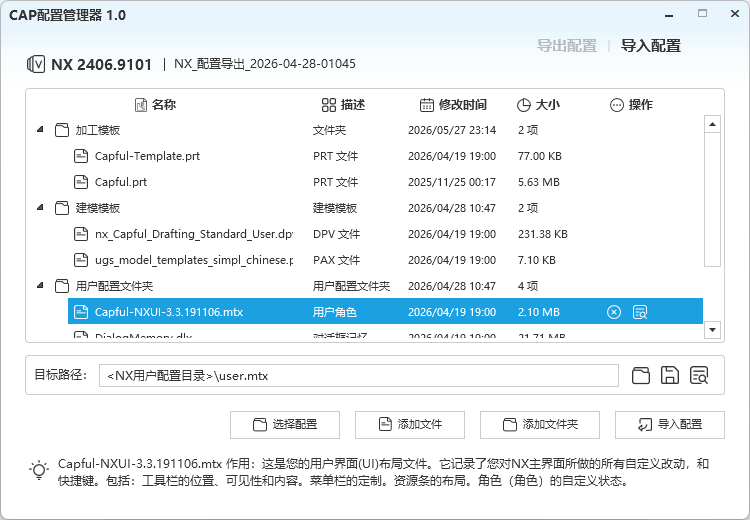Click the 名称 column header icon
The height and width of the screenshot is (520, 750).
(141, 105)
